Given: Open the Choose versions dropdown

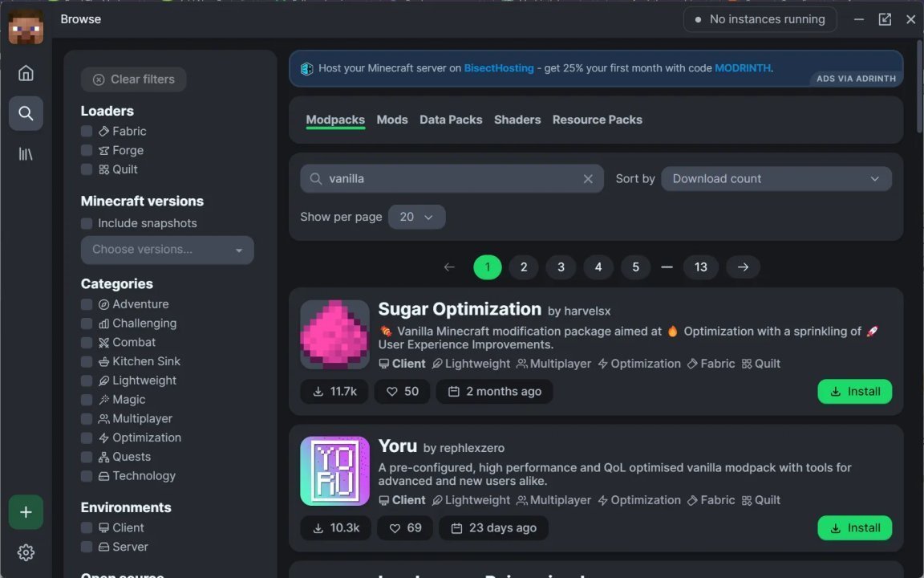Looking at the screenshot, I should point(168,250).
